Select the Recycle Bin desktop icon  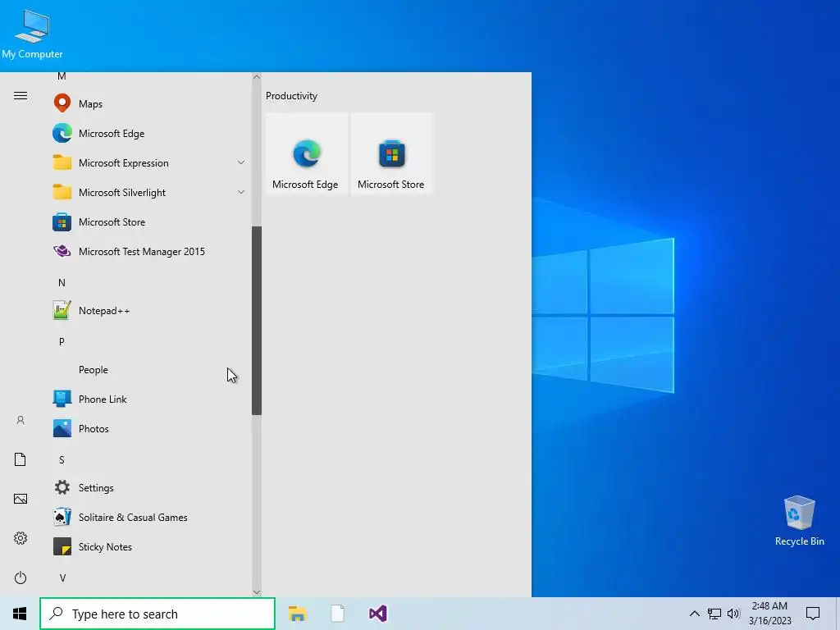[x=799, y=520]
